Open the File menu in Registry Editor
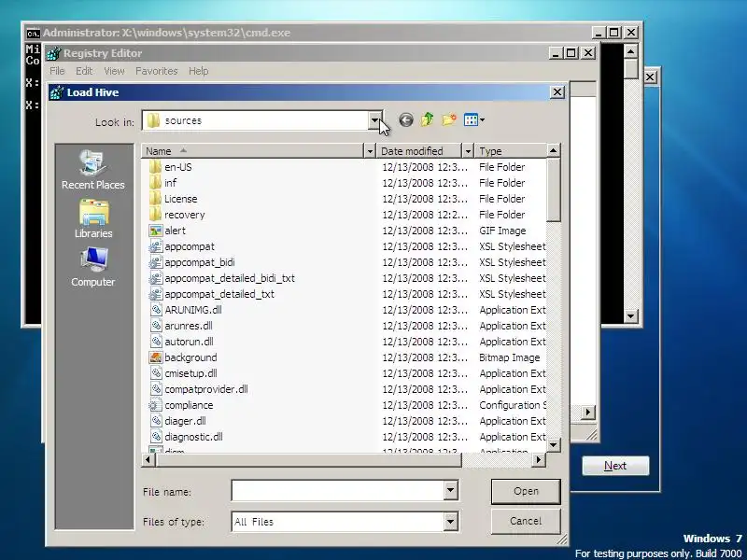Viewport: 747px width, 560px height. pyautogui.click(x=57, y=71)
